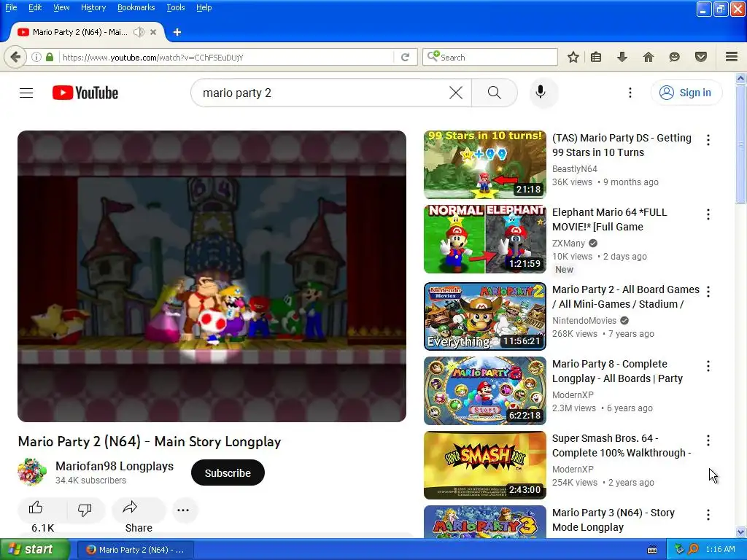The width and height of the screenshot is (747, 560).
Task: Open the Tools menu
Action: tap(175, 7)
